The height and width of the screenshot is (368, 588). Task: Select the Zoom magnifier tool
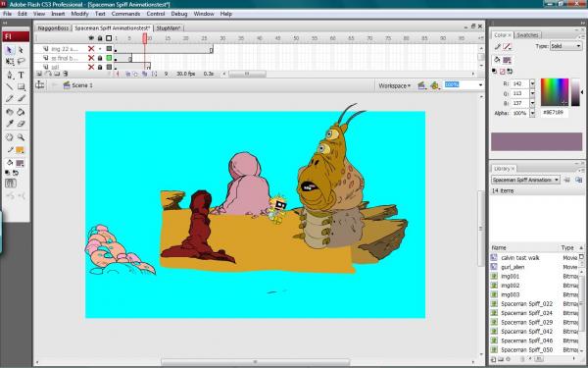(21, 137)
